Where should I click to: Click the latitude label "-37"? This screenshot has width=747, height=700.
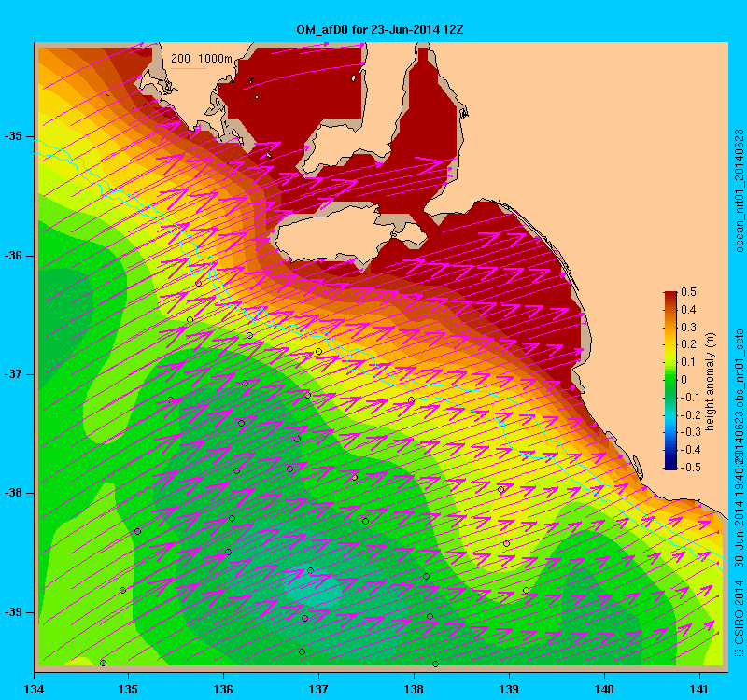click(13, 374)
